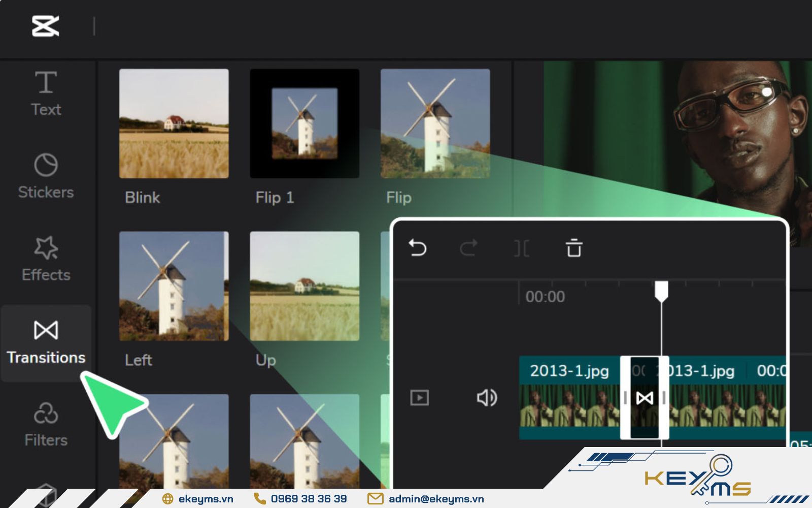Viewport: 812px width, 508px height.
Task: Open the Effects panel
Action: pyautogui.click(x=46, y=259)
